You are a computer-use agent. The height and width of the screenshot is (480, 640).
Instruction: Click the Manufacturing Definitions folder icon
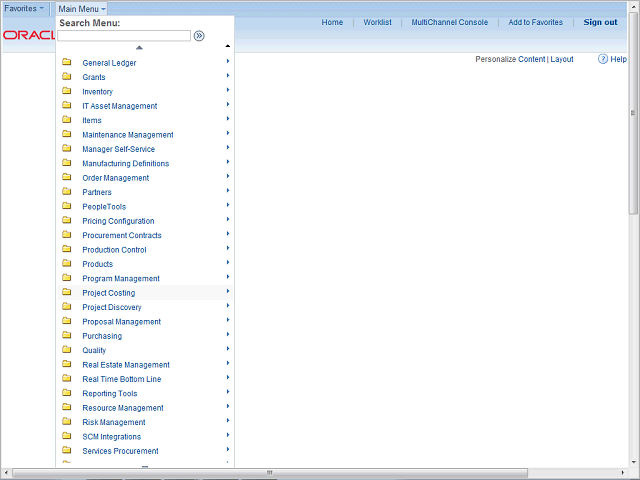pos(67,162)
